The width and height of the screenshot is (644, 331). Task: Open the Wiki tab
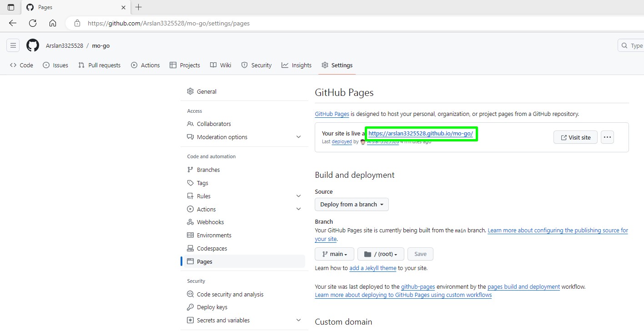(x=221, y=65)
